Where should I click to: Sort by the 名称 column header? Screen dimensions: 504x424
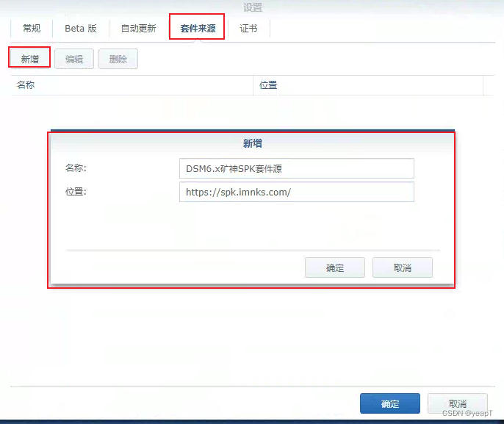[132, 85]
